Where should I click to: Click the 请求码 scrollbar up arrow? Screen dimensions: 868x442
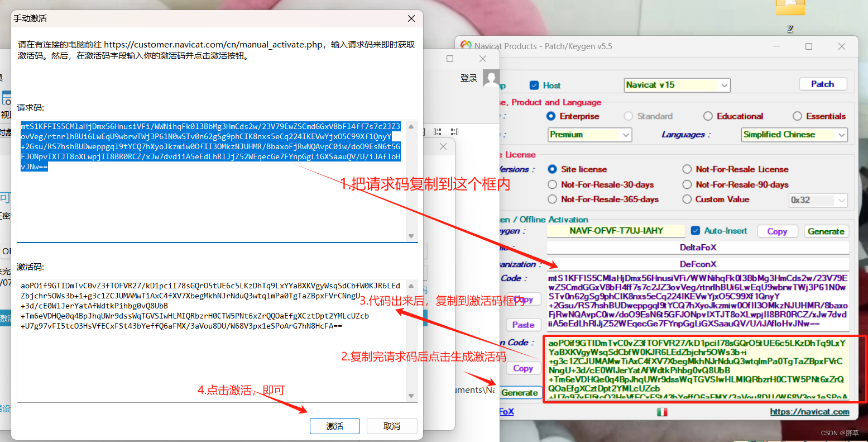[x=411, y=126]
